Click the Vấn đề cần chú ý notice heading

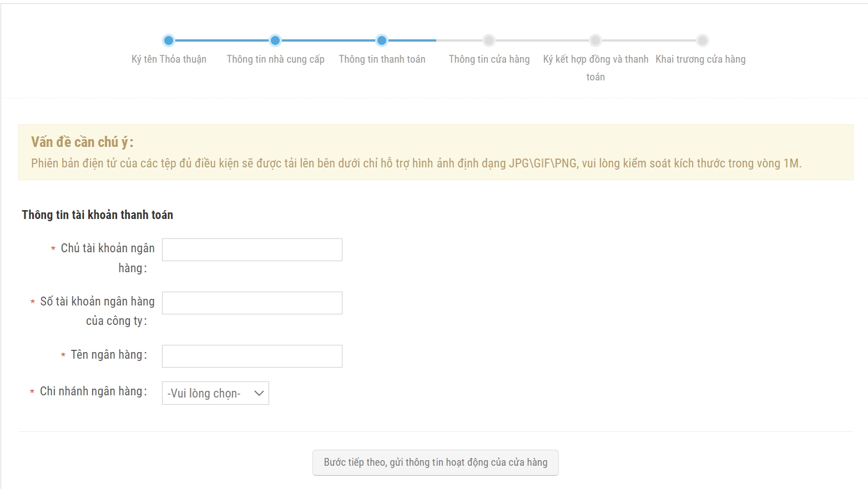(82, 142)
